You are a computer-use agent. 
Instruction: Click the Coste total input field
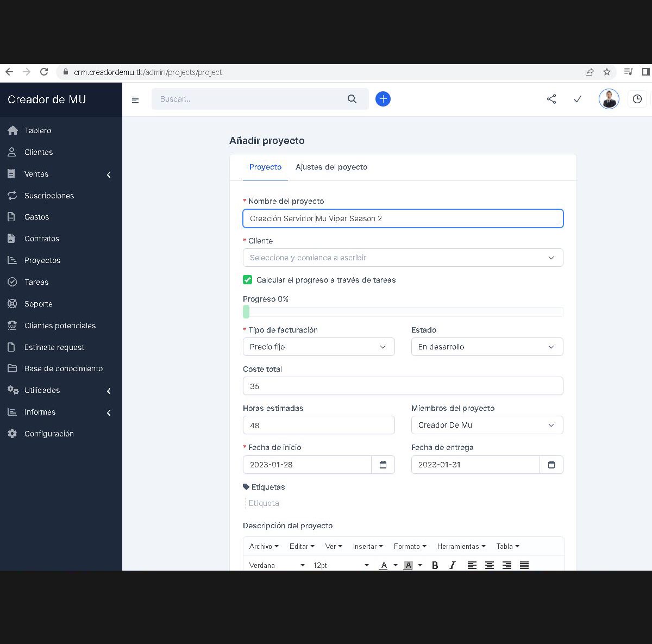(403, 386)
